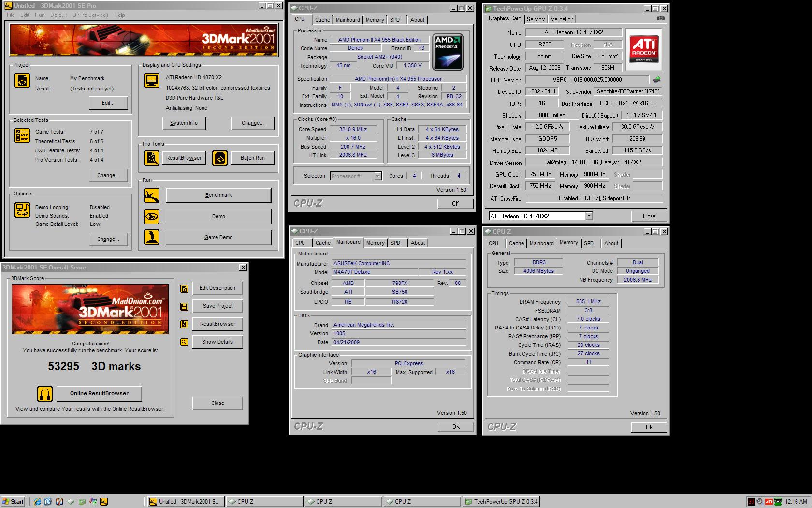Click the Edit... button under Project
Screen dimensions: 812x508
(108, 103)
